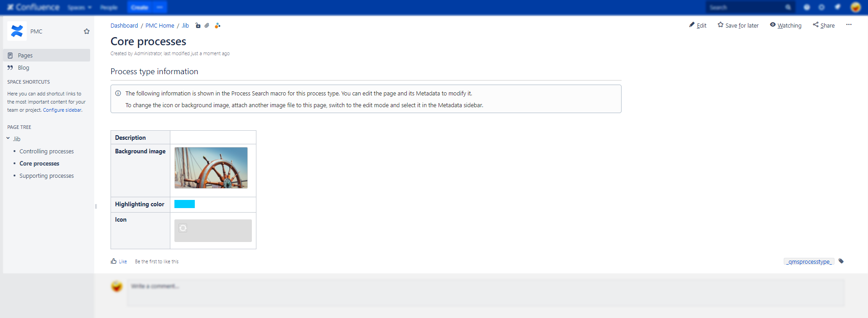Image resolution: width=868 pixels, height=318 pixels.
Task: Open the notifications icon in header
Action: pos(838,7)
